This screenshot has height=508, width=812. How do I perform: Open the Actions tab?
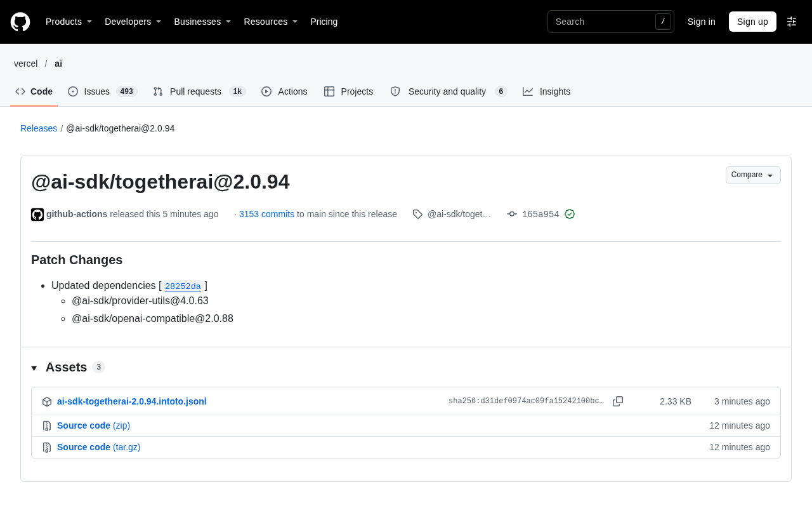(284, 91)
